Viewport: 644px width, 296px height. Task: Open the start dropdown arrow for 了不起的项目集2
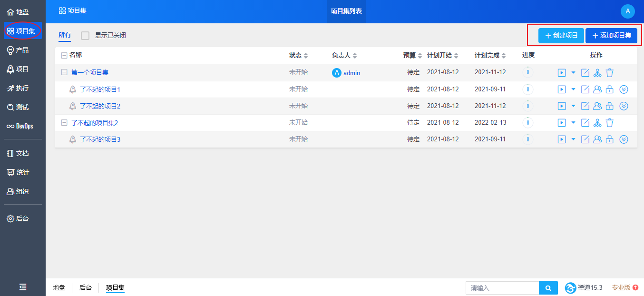[573, 123]
